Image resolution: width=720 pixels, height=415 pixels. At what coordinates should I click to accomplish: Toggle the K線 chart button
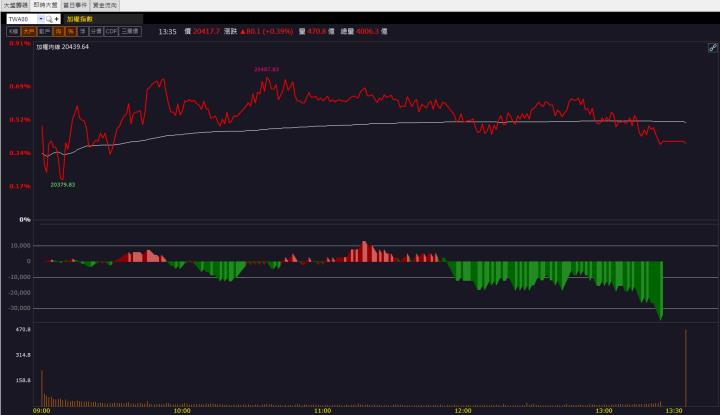pyautogui.click(x=13, y=32)
